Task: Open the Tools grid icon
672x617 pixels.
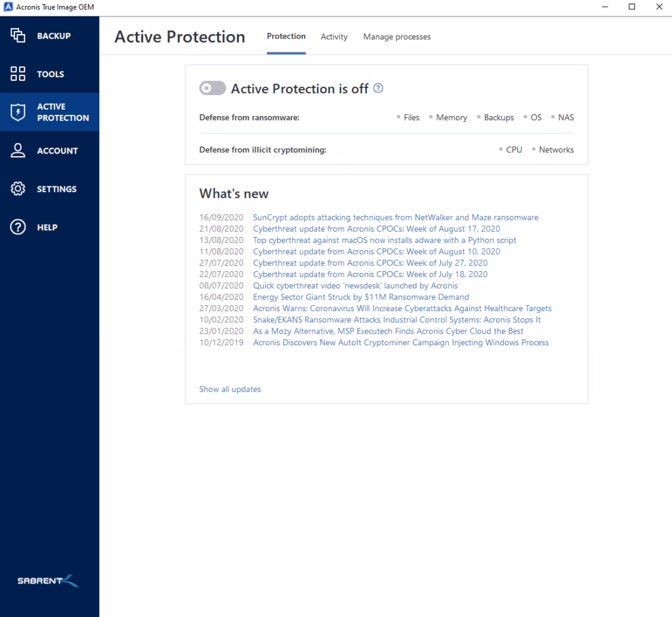Action: tap(18, 74)
